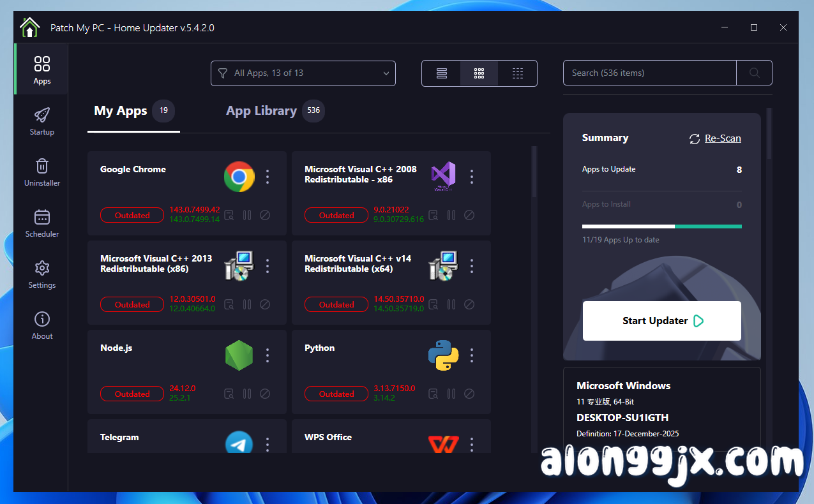Open the About panel
814x504 pixels.
pyautogui.click(x=41, y=325)
